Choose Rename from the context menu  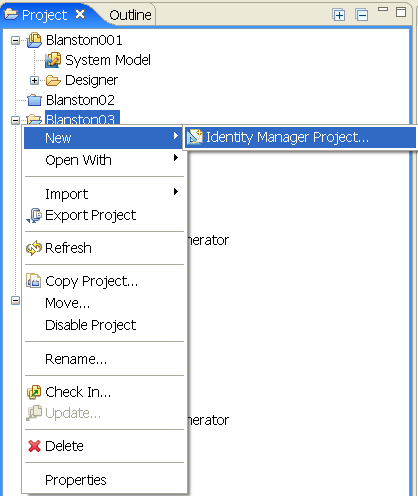point(103,359)
